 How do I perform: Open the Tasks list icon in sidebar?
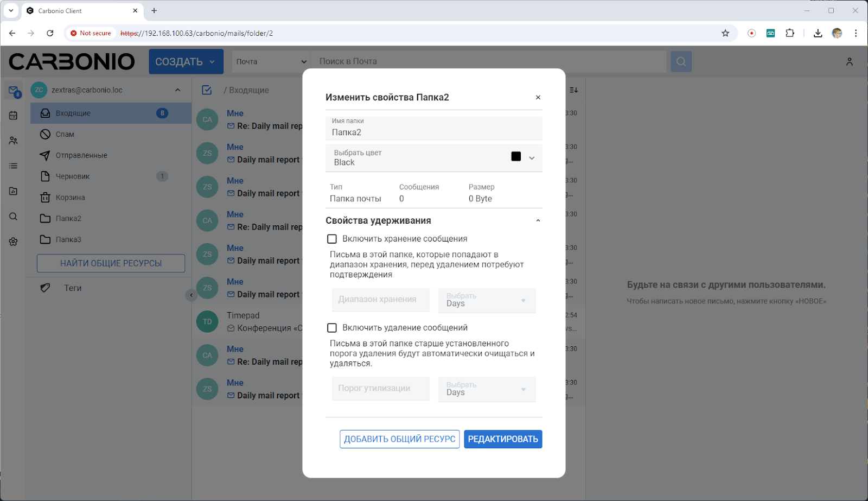tap(14, 166)
